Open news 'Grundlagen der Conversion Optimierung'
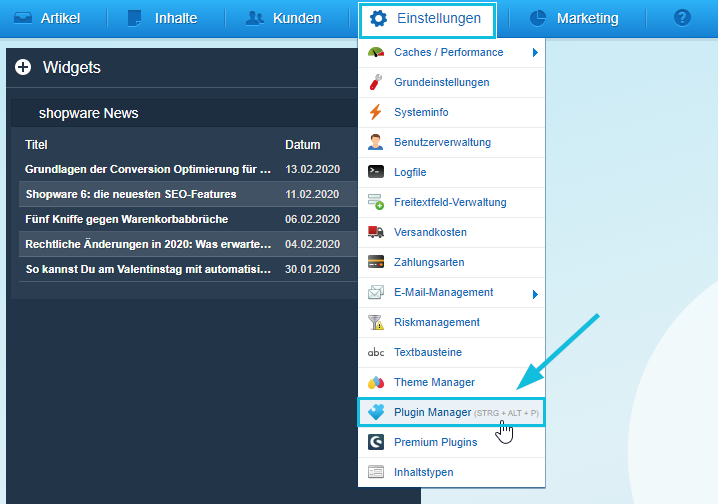The image size is (718, 504). [x=148, y=169]
